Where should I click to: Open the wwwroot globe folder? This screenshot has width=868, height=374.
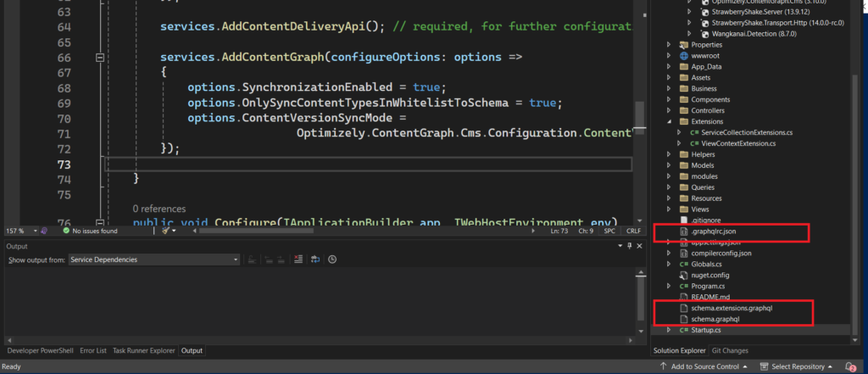pos(704,55)
